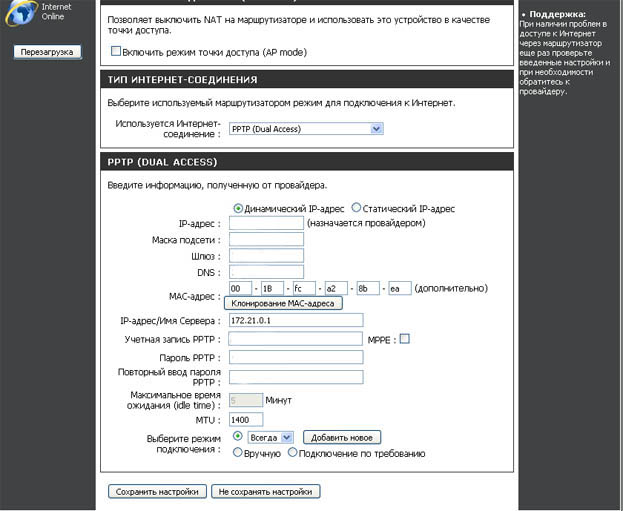Click the server IP field 172.21.0.1
This screenshot has height=511, width=623.
click(295, 320)
